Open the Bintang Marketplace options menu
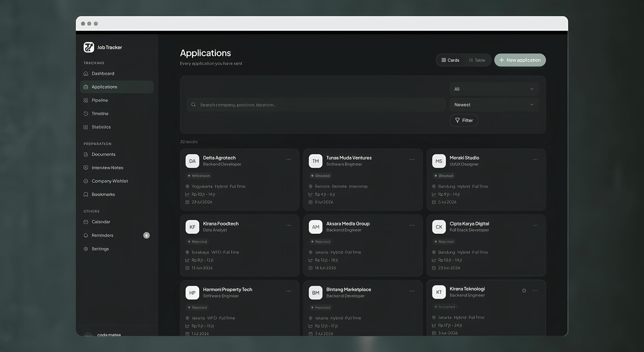644x352 pixels. click(x=412, y=291)
